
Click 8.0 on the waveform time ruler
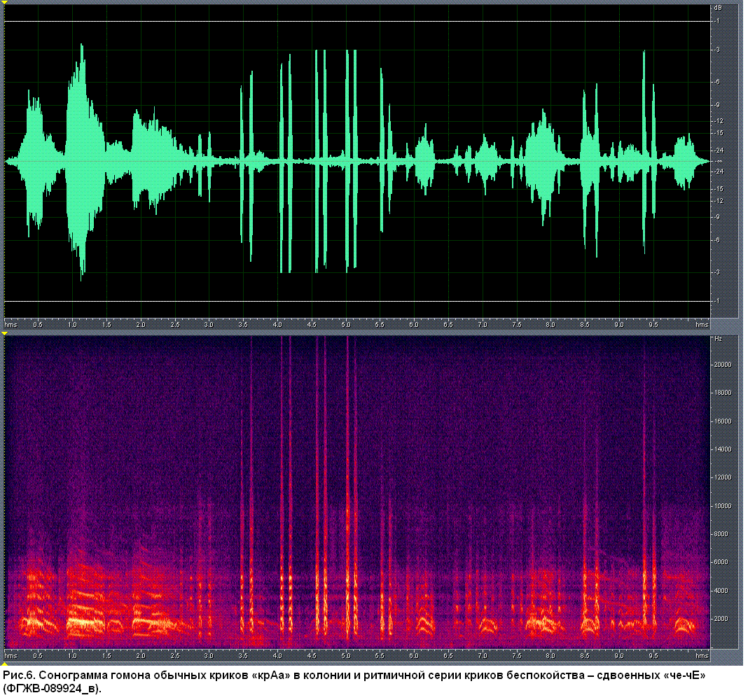click(x=550, y=325)
